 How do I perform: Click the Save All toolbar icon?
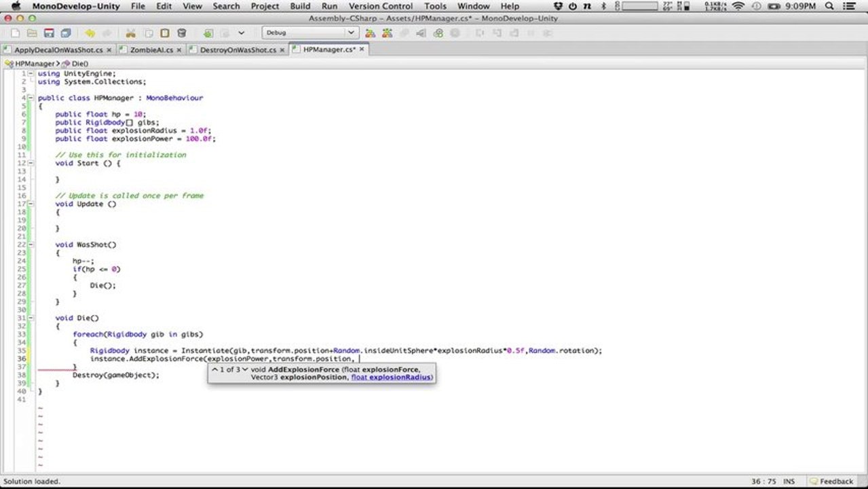(x=65, y=33)
